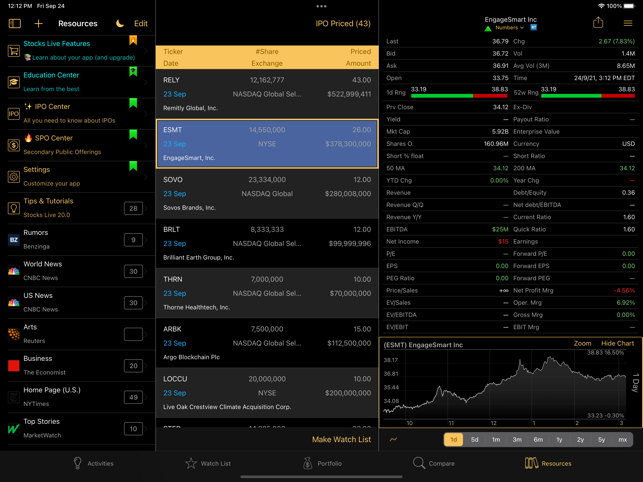Open NYTimes Home Page icon
The height and width of the screenshot is (482, 643).
[x=14, y=397]
